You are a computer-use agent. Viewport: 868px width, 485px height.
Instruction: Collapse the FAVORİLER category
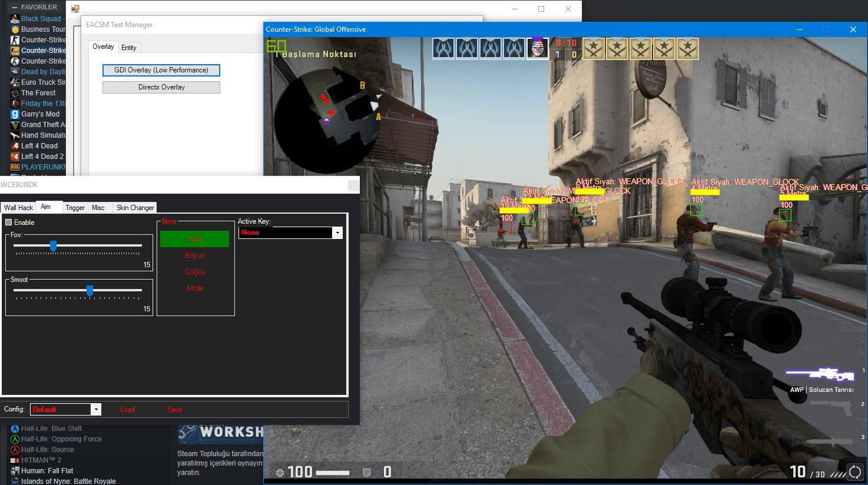[x=15, y=7]
